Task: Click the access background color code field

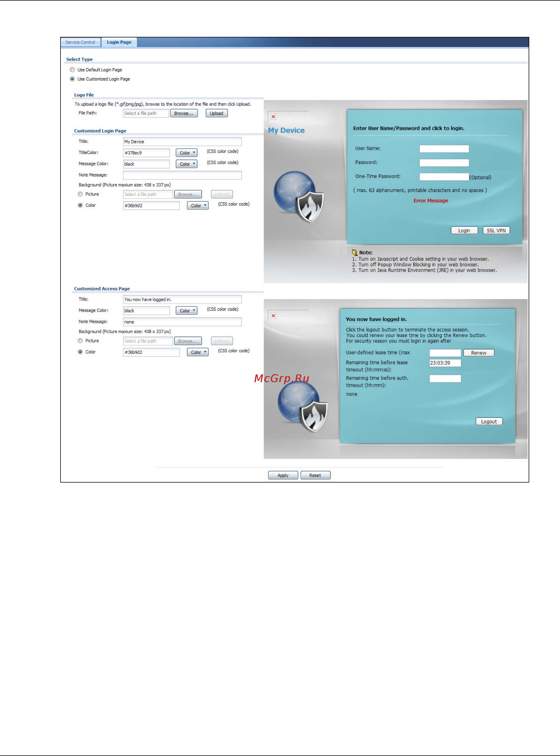Action: [x=151, y=352]
